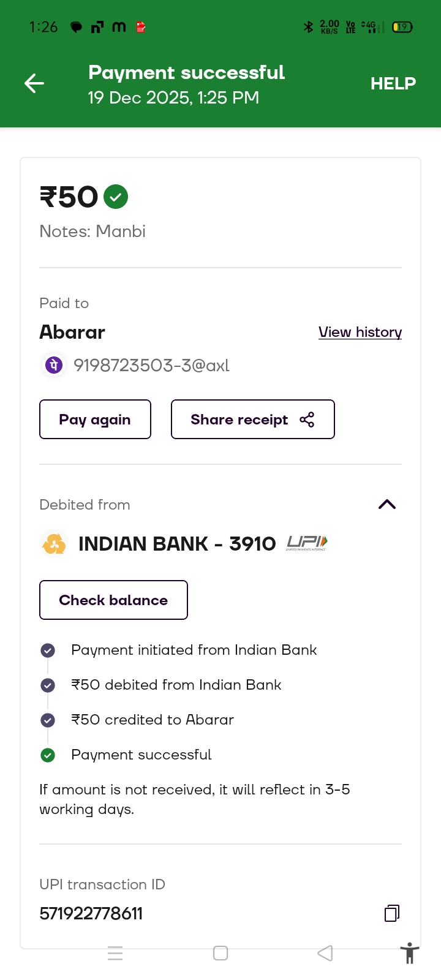This screenshot has height=980, width=441.
Task: Copy the UPI transaction ID
Action: point(392,913)
